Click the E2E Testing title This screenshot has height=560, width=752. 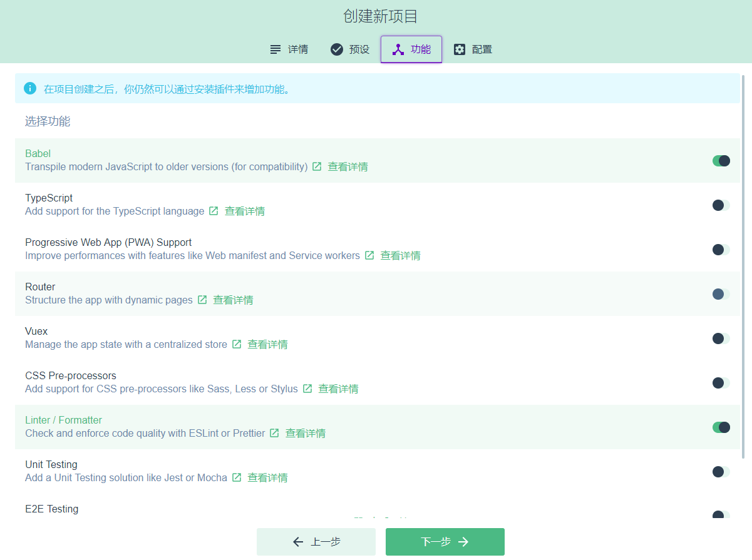pos(52,509)
